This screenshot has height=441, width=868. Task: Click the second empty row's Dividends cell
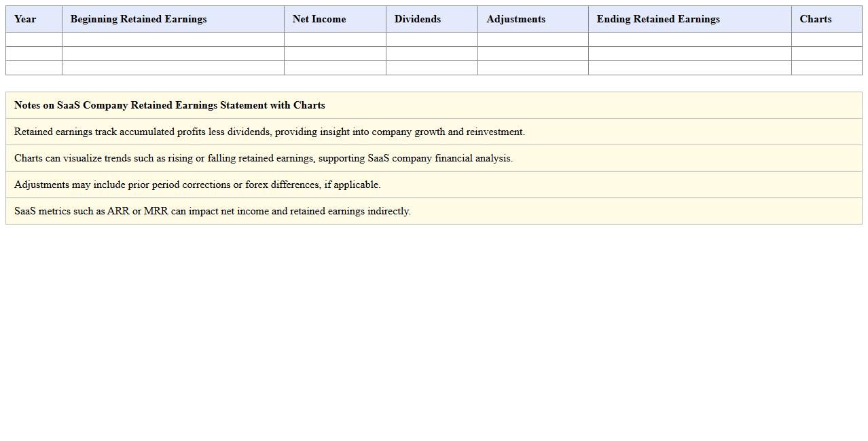coord(431,54)
